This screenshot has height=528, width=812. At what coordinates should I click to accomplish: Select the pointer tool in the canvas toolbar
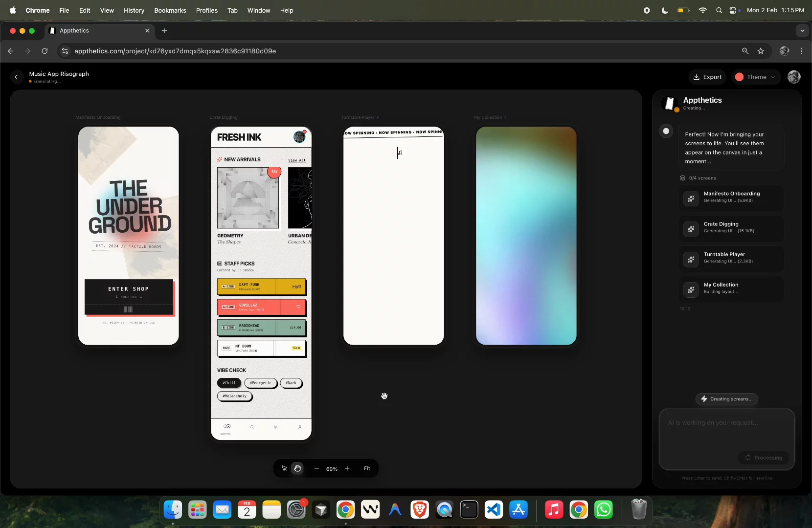pos(284,468)
